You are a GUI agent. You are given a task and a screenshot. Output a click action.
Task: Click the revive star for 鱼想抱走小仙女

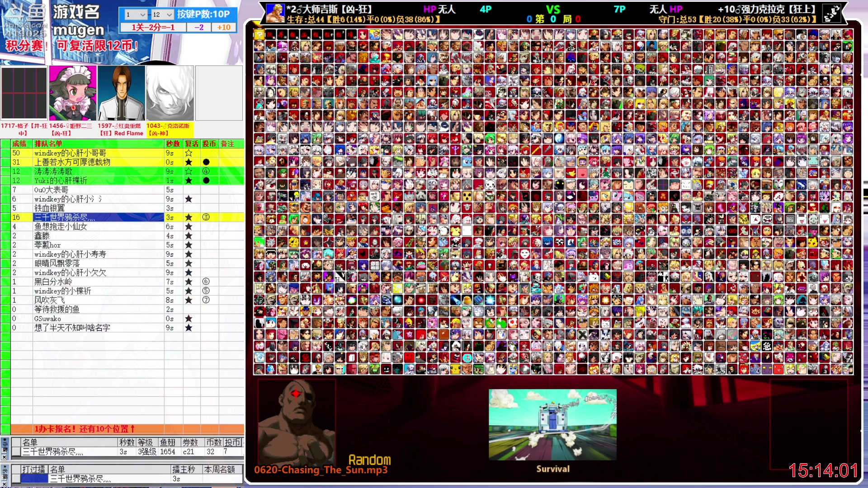click(x=189, y=226)
